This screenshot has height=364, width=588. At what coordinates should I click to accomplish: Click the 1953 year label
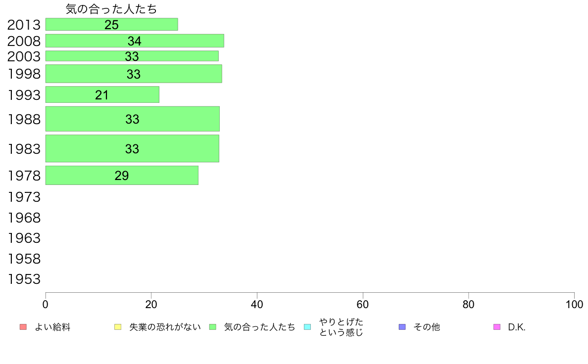(x=24, y=279)
